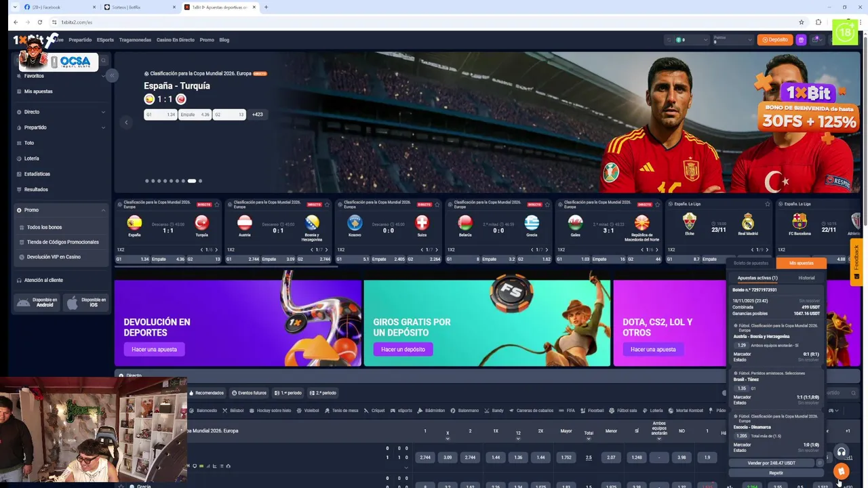Viewport: 868px width, 488px height.
Task: Open Todos los bonos link
Action: [44, 227]
